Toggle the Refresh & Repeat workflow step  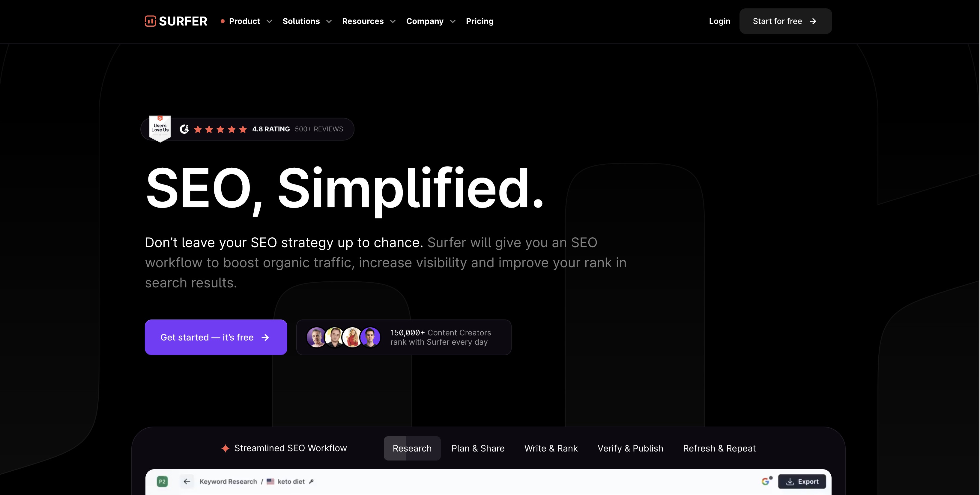tap(719, 448)
